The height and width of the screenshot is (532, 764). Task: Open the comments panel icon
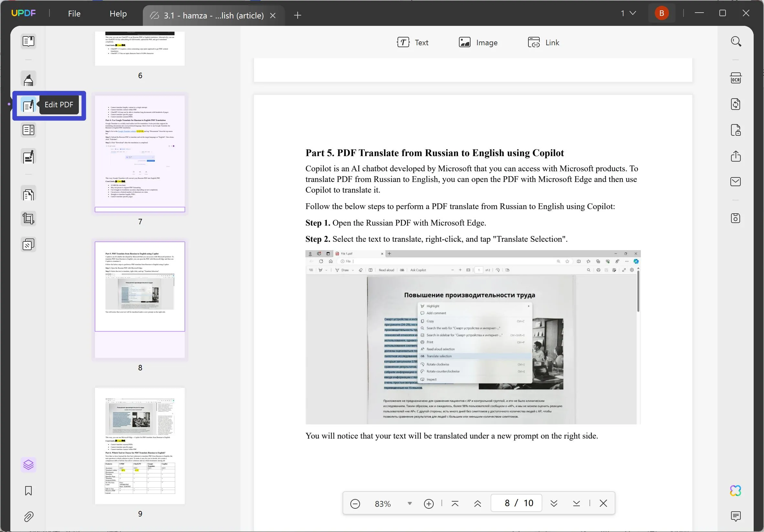point(736,516)
